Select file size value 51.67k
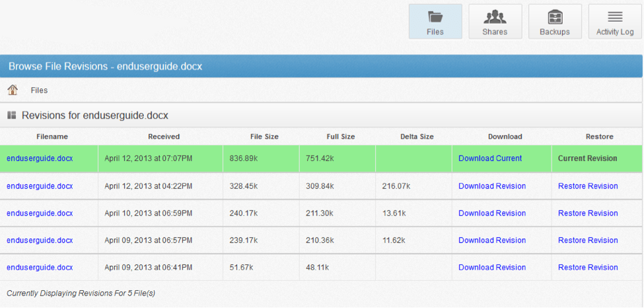 coord(242,267)
